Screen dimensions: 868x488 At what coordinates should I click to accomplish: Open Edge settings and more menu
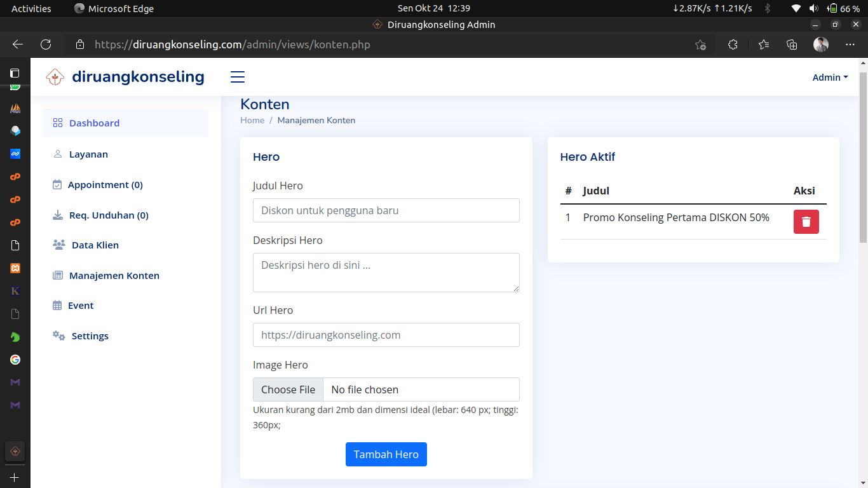click(x=850, y=44)
